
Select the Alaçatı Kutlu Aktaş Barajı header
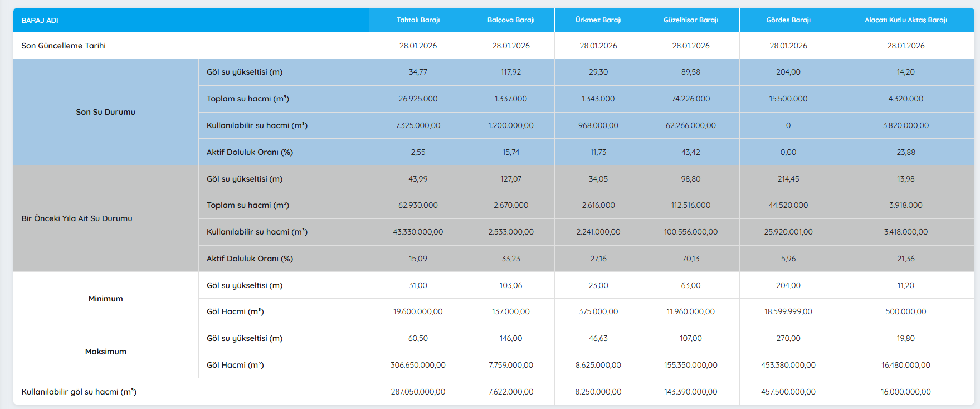tap(905, 20)
